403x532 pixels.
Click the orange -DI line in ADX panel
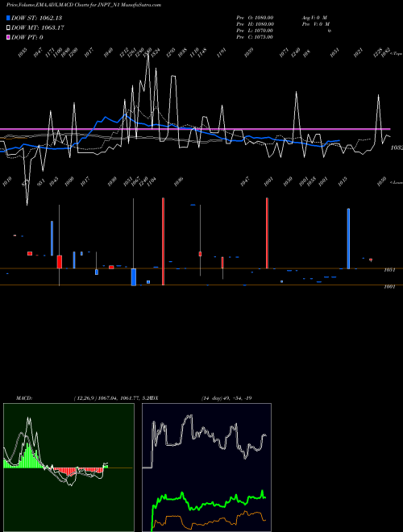pyautogui.click(x=210, y=518)
